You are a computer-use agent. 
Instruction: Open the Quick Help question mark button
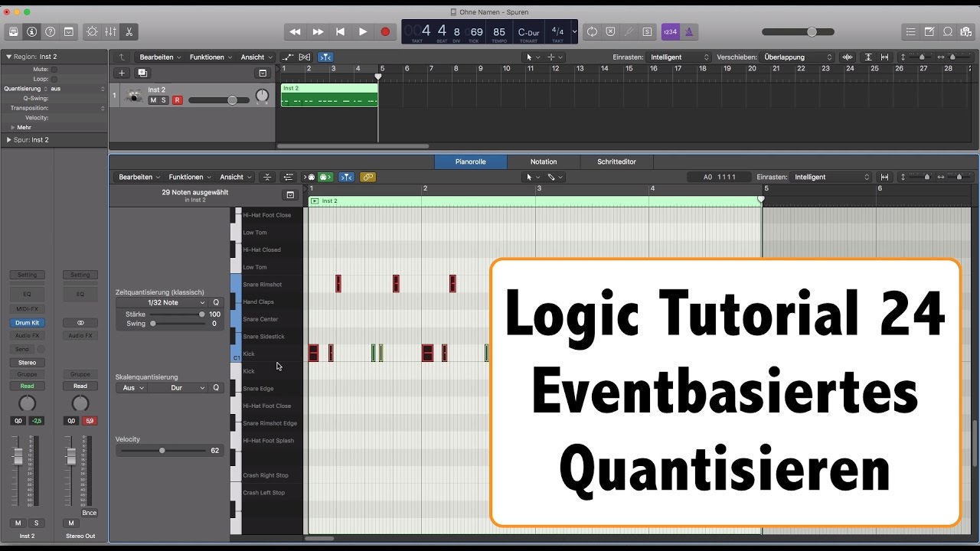tap(50, 31)
